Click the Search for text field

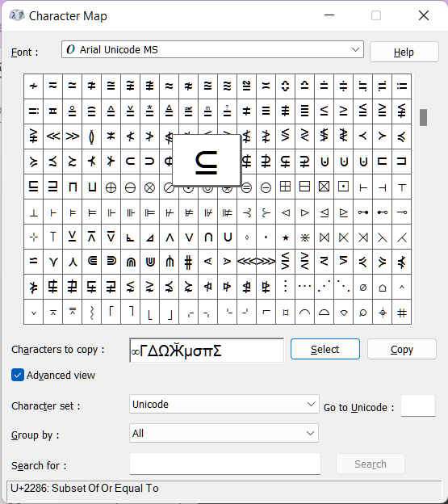tap(224, 464)
